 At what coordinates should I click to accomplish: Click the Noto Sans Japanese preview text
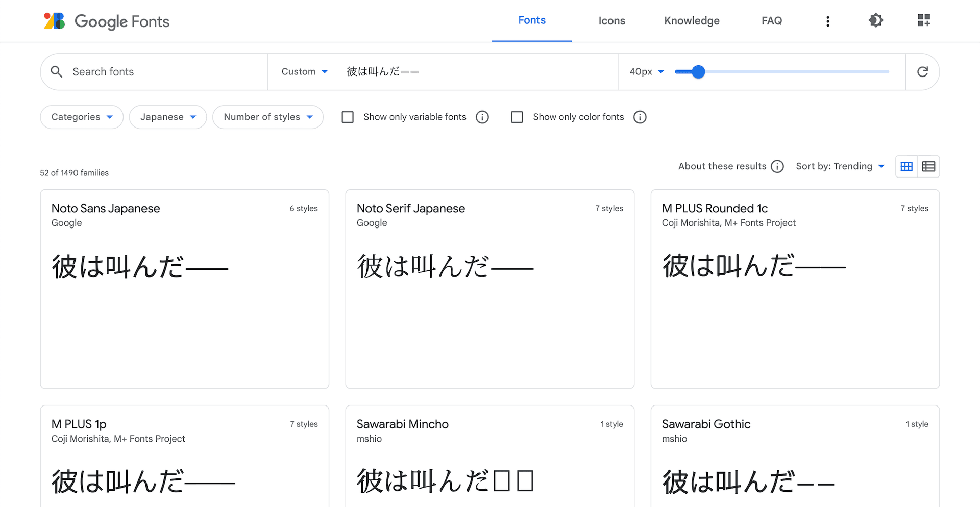(140, 267)
